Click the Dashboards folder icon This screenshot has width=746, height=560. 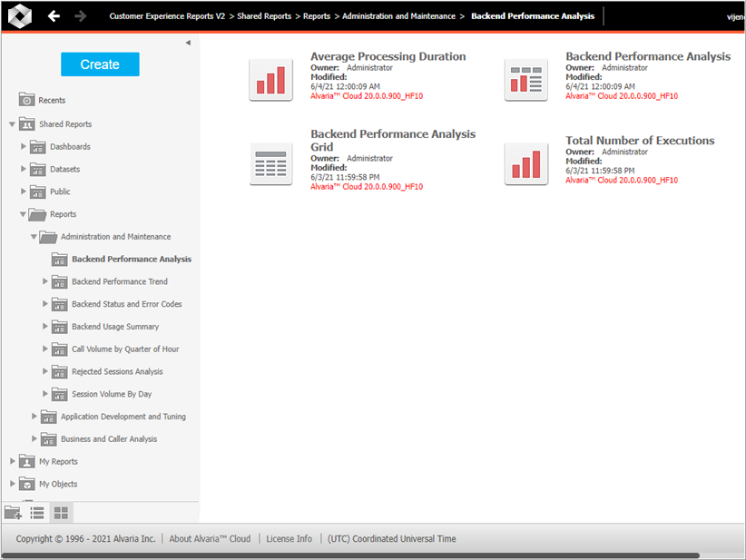tap(37, 146)
